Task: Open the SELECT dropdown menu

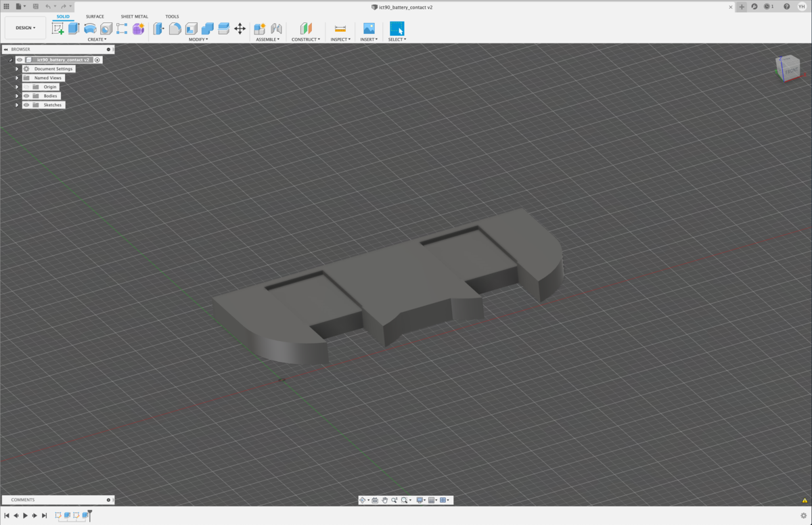Action: tap(397, 39)
